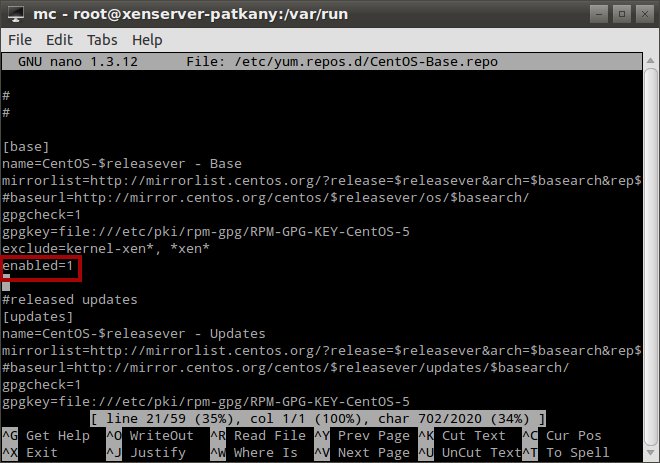Click the ^W Where Is shortcut
The width and height of the screenshot is (660, 463).
254,453
